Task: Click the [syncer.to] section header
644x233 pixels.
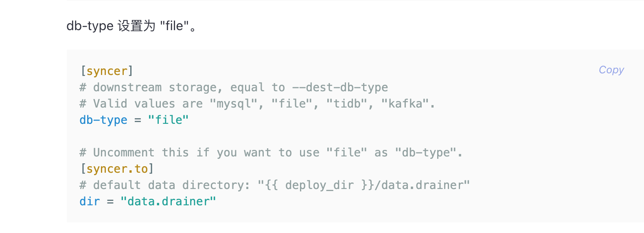Action: tap(117, 169)
